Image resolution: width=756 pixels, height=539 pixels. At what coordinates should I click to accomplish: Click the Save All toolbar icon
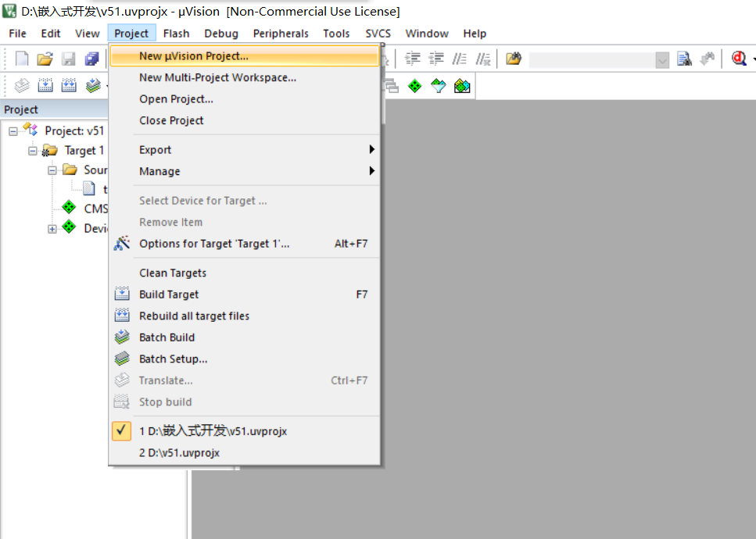click(91, 59)
